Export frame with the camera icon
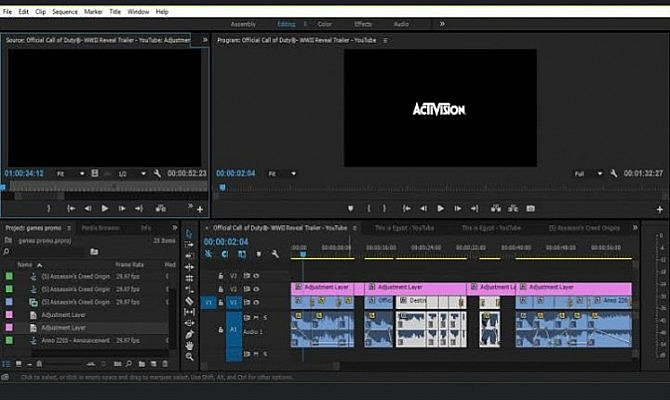This screenshot has height=400, width=670. pyautogui.click(x=530, y=209)
